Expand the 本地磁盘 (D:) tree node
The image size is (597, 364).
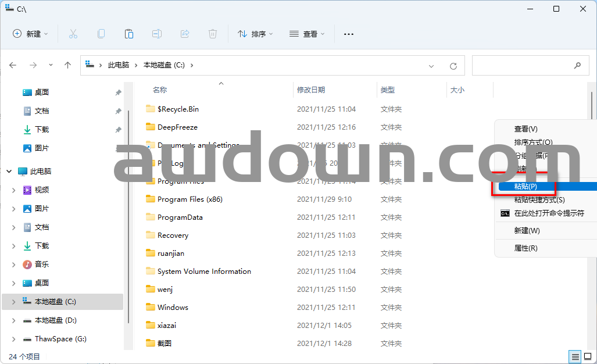[x=14, y=320]
